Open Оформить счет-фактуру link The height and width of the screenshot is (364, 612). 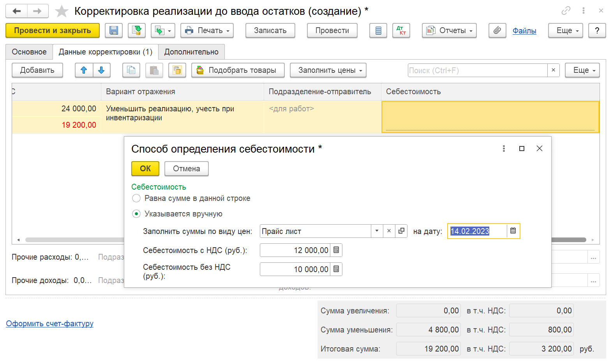click(50, 324)
